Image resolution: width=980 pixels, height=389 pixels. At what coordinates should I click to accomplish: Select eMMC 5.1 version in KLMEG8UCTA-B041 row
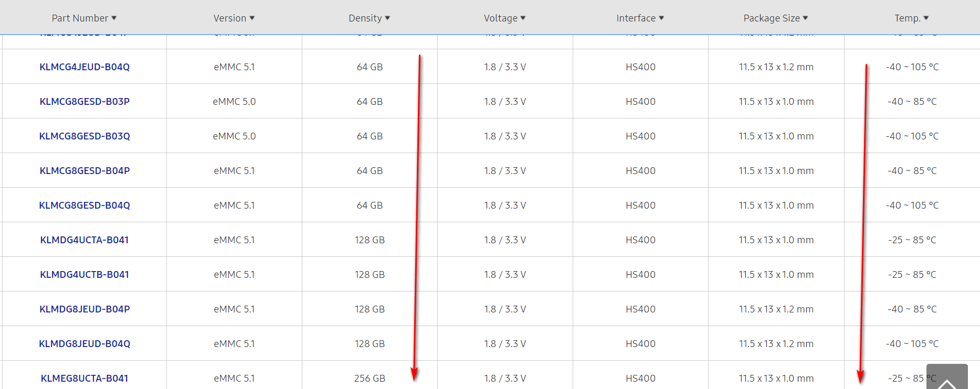(234, 379)
